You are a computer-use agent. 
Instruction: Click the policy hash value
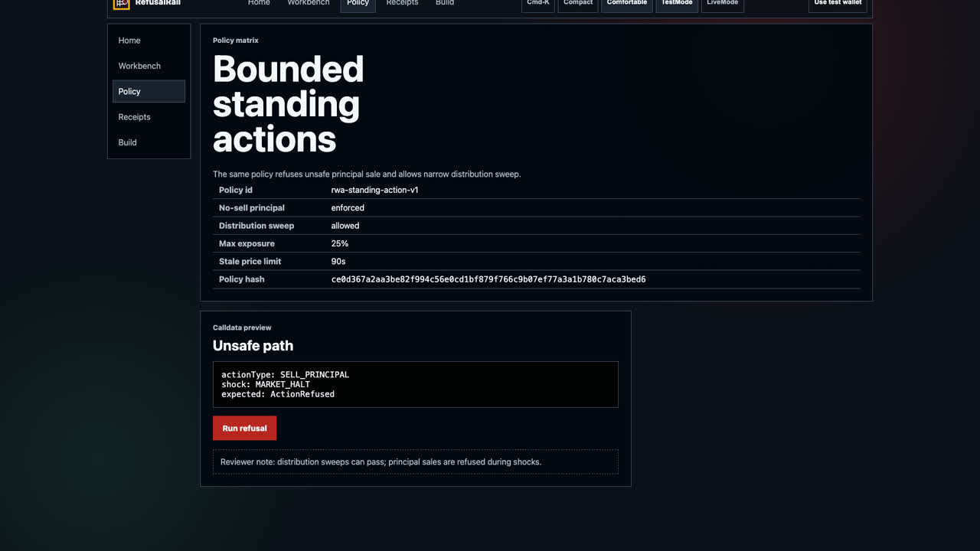tap(488, 279)
